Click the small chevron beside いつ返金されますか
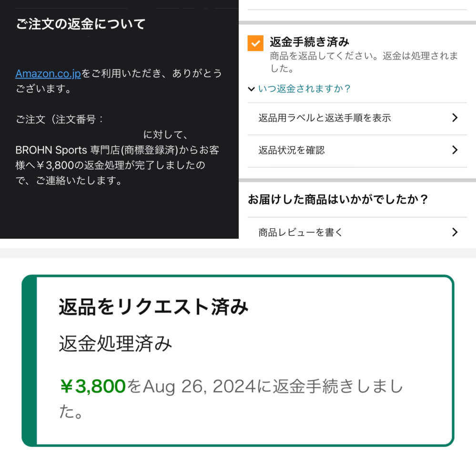The height and width of the screenshot is (476, 476). click(x=251, y=89)
